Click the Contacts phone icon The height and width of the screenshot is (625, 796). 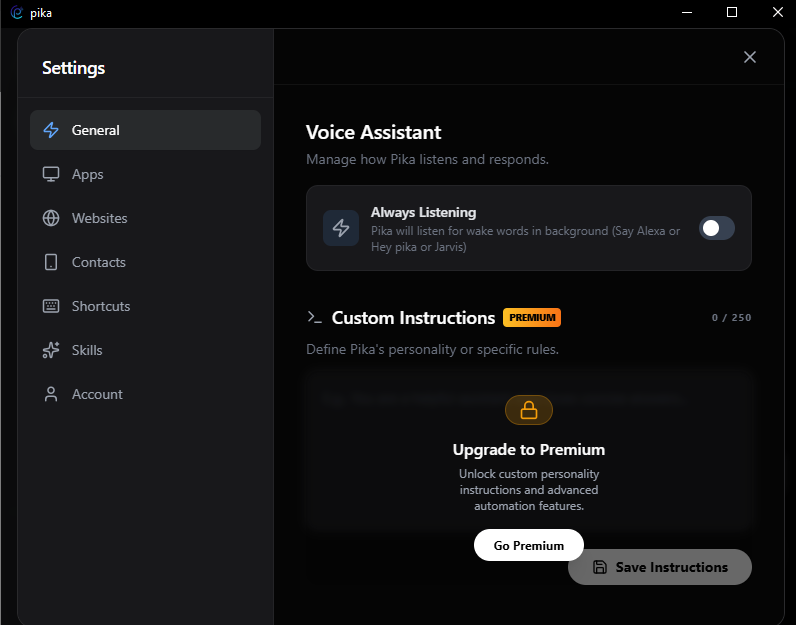point(51,262)
